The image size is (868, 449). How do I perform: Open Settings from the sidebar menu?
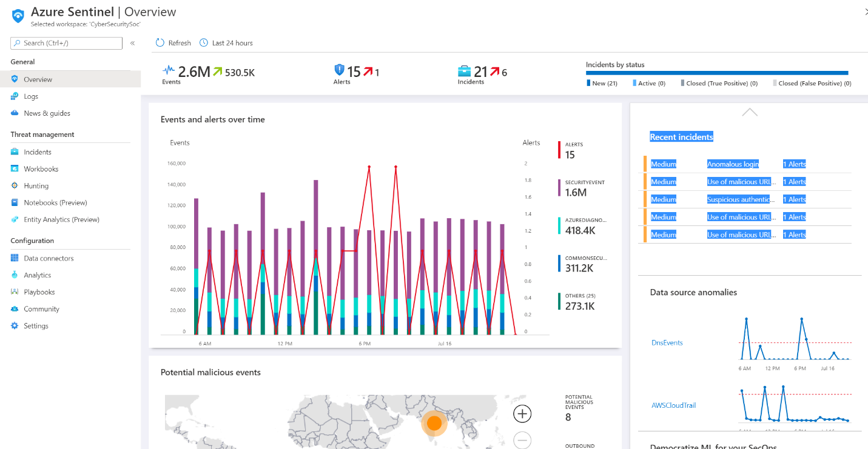click(36, 325)
